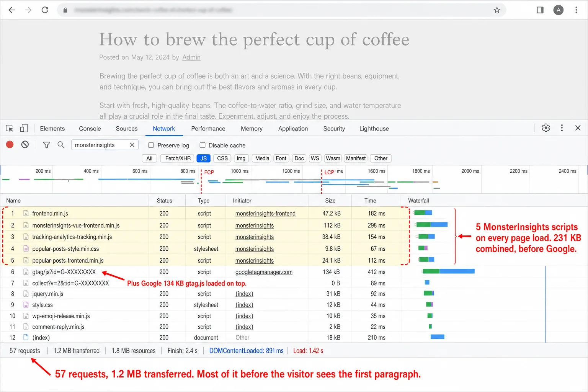Viewport: 588px width, 392px height.
Task: Toggle the device toolbar icon
Action: click(24, 128)
